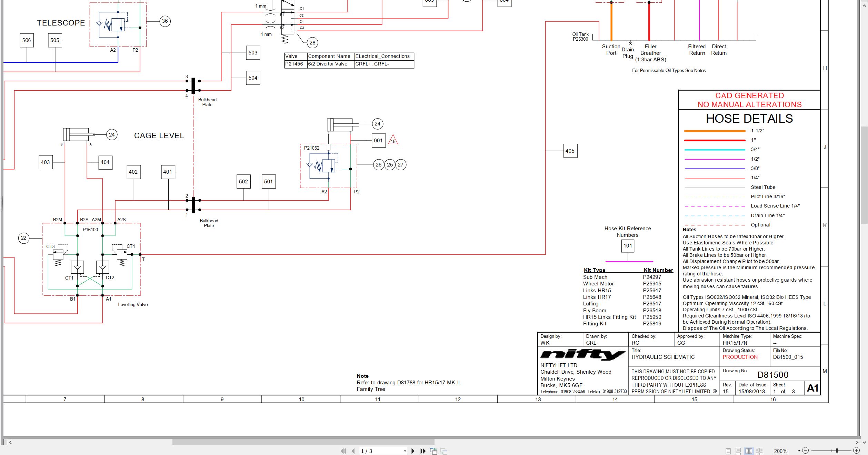The height and width of the screenshot is (455, 868).
Task: Click hose reference box 501
Action: tap(268, 182)
